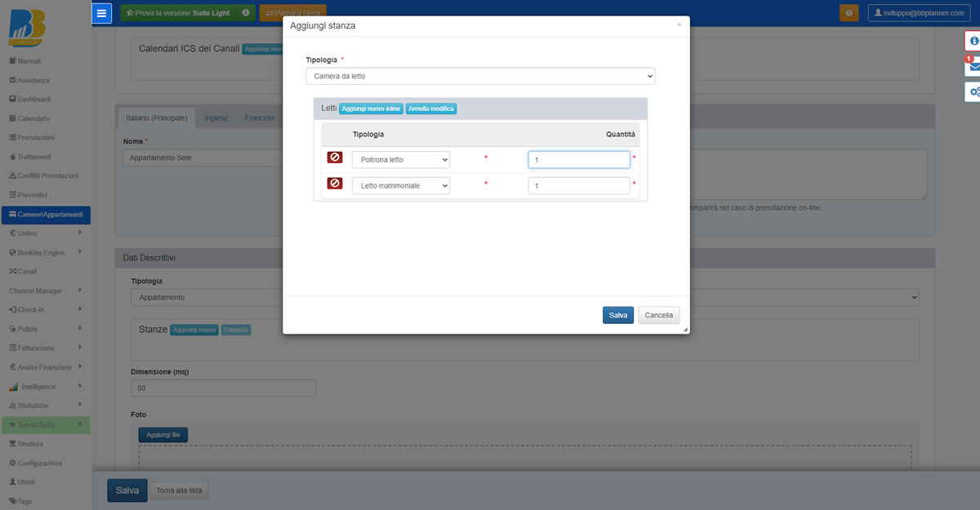Open the mail notifications icon
The image size is (980, 510).
point(973,67)
